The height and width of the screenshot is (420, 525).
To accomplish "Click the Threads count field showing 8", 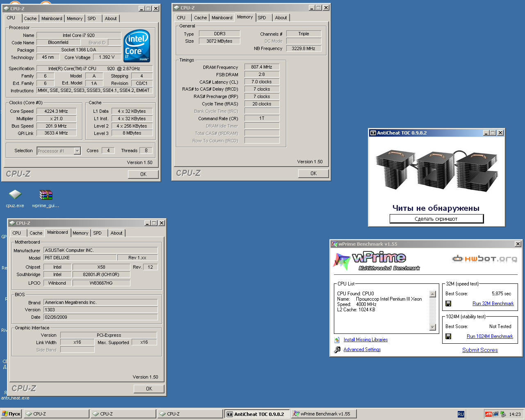I will (146, 151).
